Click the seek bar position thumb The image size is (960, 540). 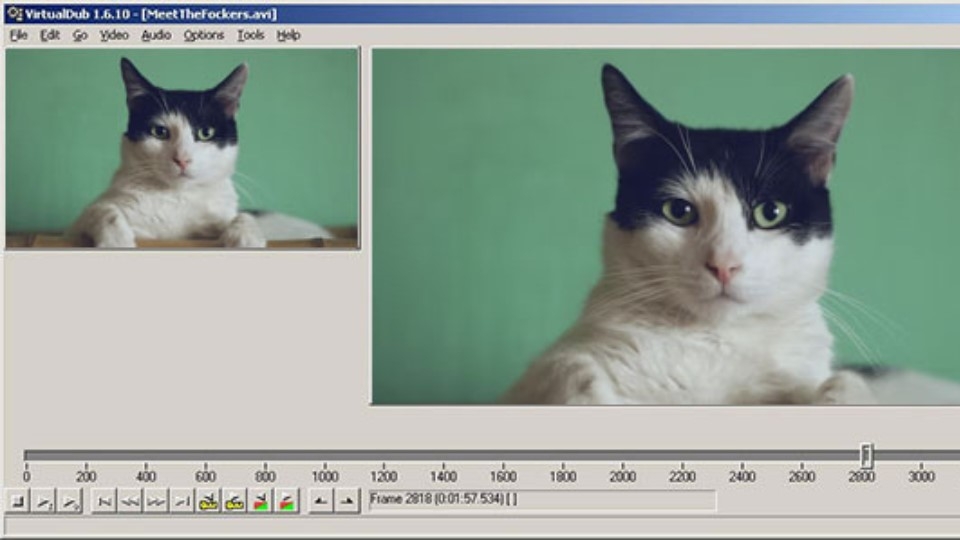pos(866,456)
